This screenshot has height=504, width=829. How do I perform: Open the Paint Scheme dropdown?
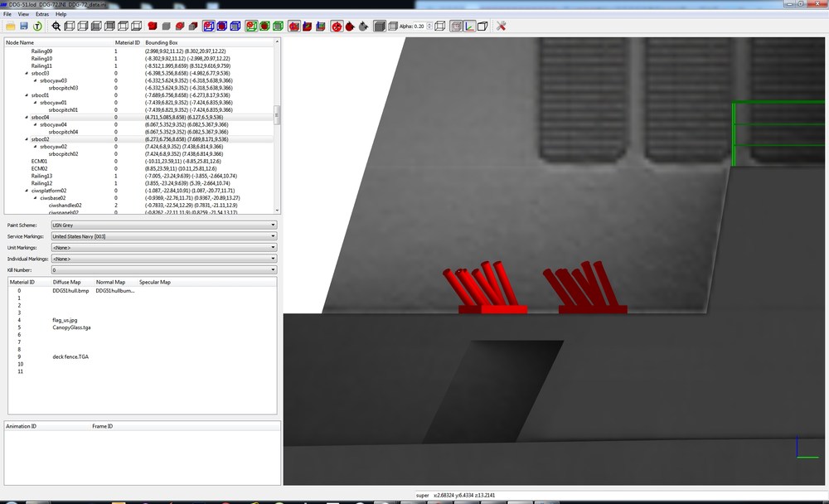pos(164,225)
